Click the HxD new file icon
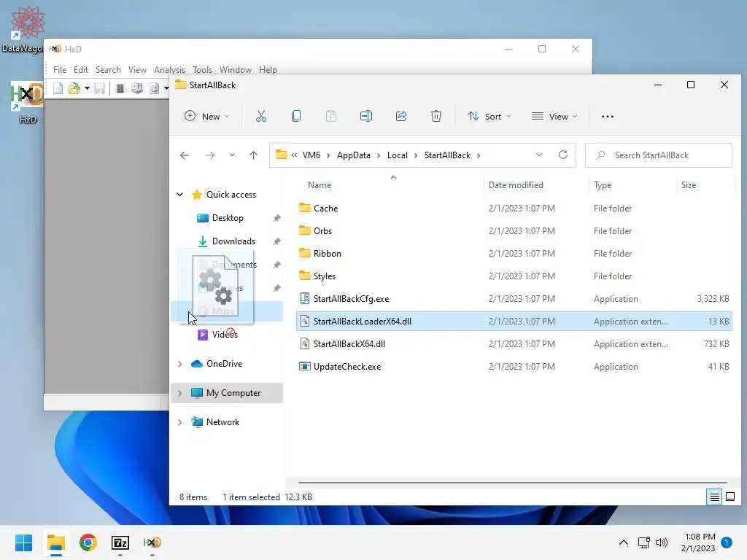Viewport: 747px width, 560px height. [58, 88]
